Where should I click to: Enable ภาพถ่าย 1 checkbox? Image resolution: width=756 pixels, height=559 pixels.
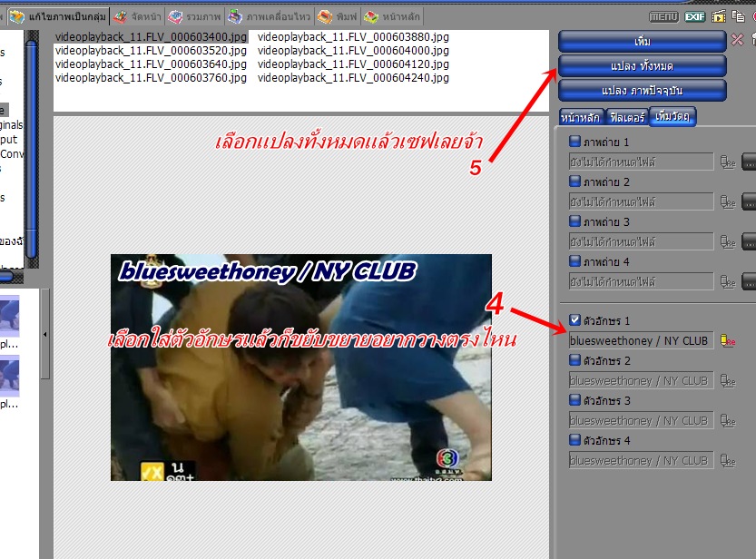(574, 142)
